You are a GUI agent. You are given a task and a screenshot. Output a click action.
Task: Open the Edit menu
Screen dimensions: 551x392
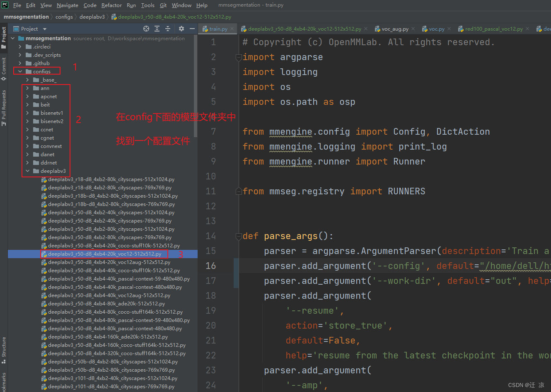(x=31, y=5)
